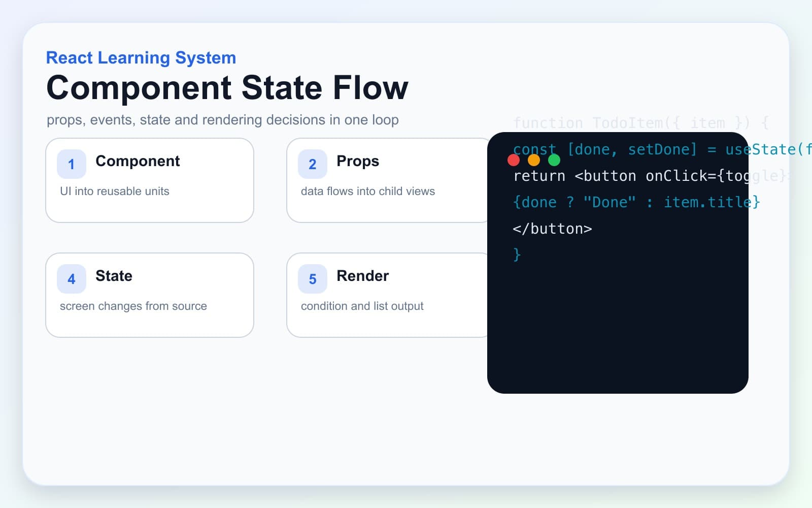812x508 pixels.
Task: Click the number 2 badge on Props card
Action: click(x=313, y=164)
